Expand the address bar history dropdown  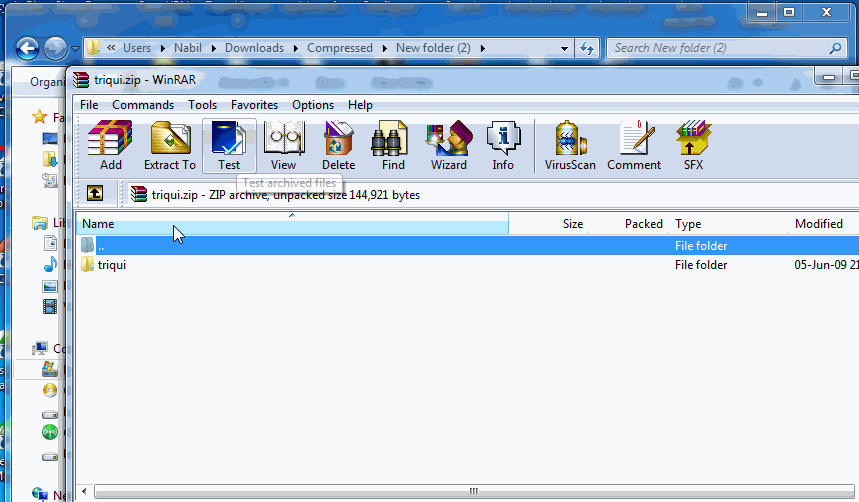point(564,48)
